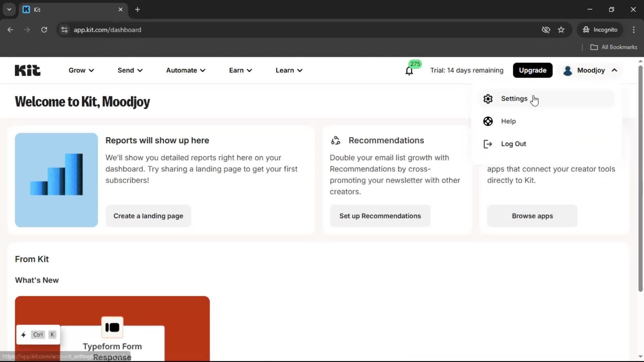Expand the Grow dropdown menu
Viewport: 644px width, 362px height.
tap(81, 70)
